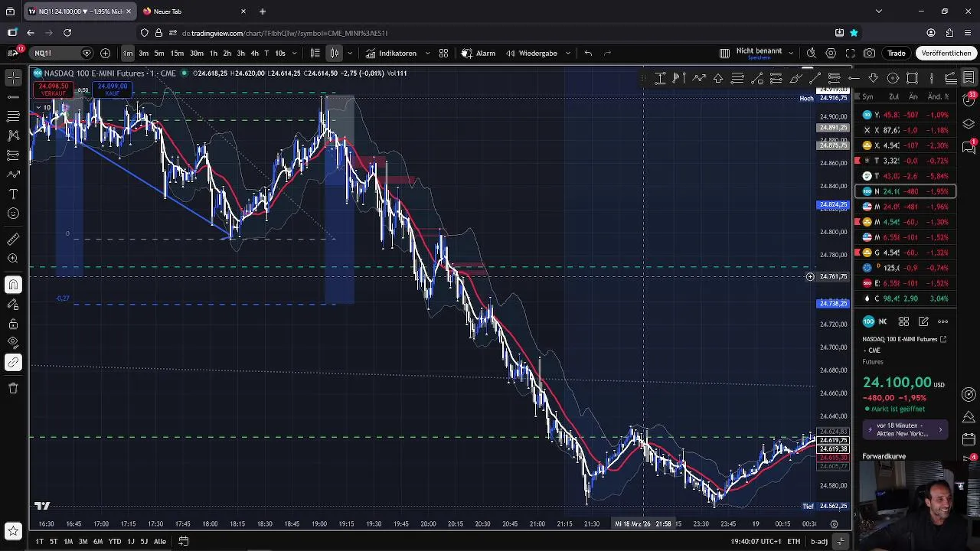Open the layout selection icon
The width and height of the screenshot is (980, 551).
(724, 53)
